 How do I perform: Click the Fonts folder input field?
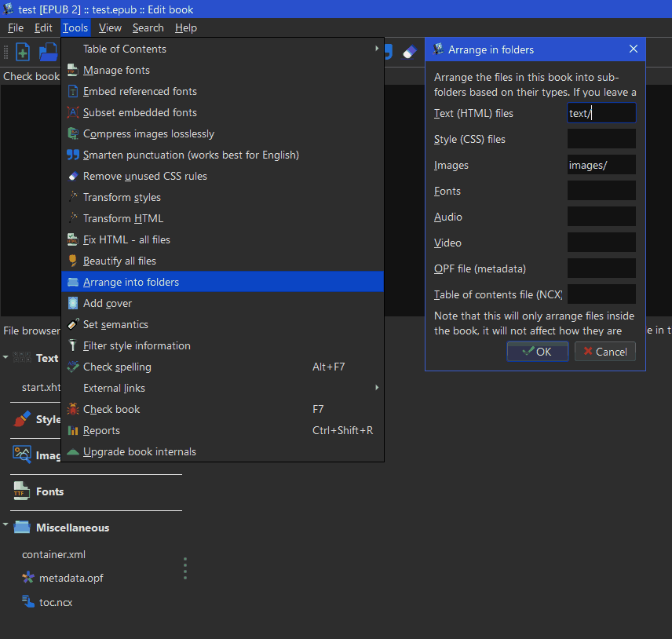click(x=601, y=191)
